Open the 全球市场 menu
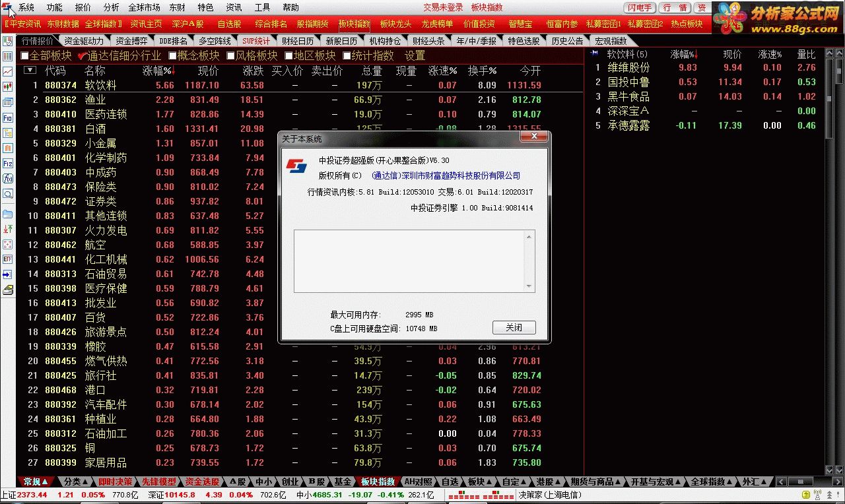This screenshot has height=504, width=845. point(145,7)
